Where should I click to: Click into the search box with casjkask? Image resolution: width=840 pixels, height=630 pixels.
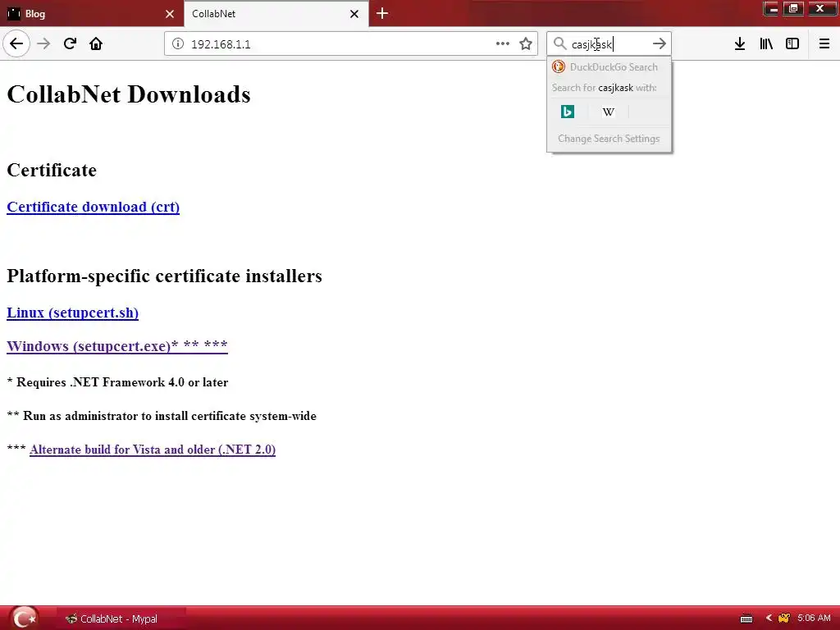point(609,44)
